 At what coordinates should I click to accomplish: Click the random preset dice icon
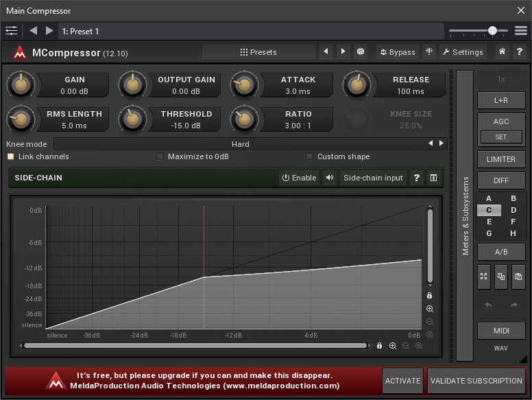[361, 51]
